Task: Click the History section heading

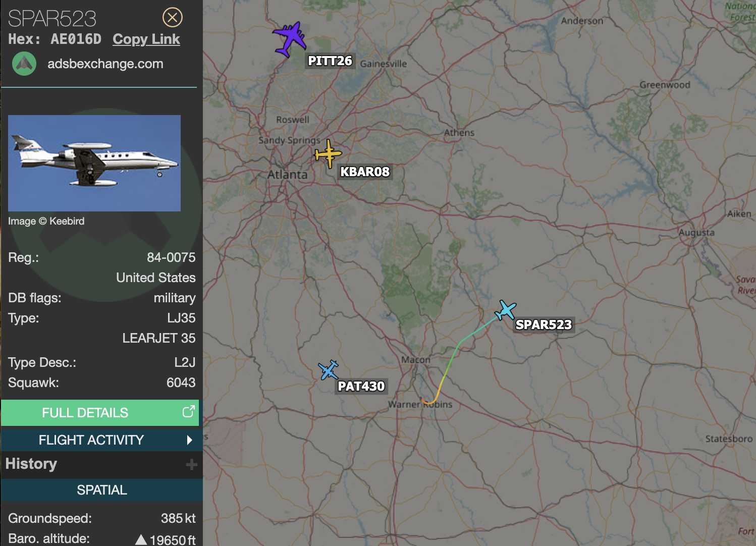Action: pyautogui.click(x=31, y=464)
